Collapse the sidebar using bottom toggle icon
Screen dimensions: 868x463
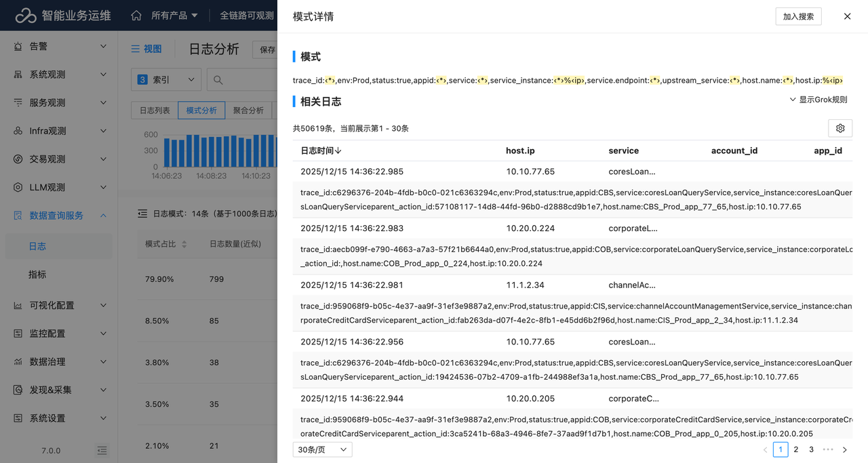coord(102,450)
